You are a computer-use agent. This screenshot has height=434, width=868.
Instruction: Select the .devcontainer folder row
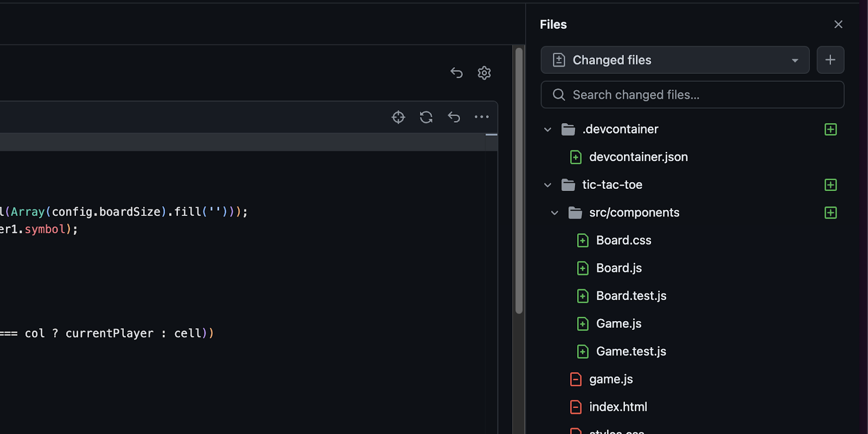tap(692, 129)
